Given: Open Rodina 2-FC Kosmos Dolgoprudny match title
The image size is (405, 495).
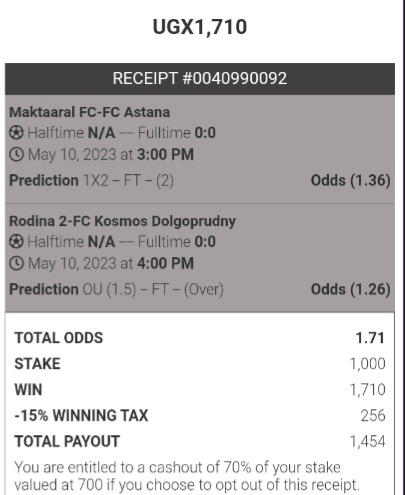Looking at the screenshot, I should (x=122, y=221).
